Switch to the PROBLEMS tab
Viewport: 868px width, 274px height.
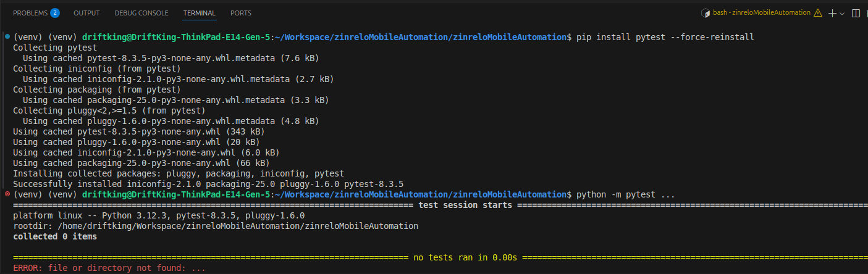[x=30, y=13]
